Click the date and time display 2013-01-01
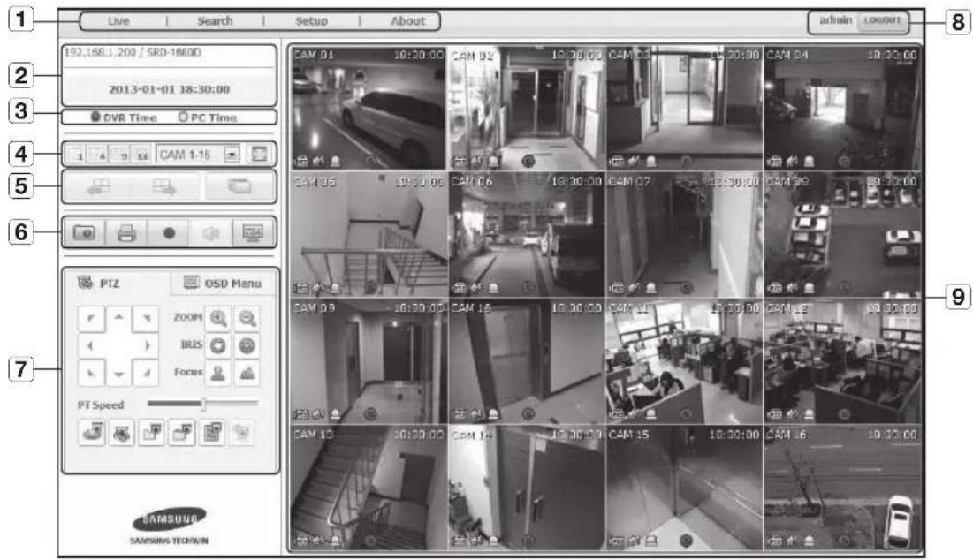This screenshot has width=973, height=560. [170, 88]
